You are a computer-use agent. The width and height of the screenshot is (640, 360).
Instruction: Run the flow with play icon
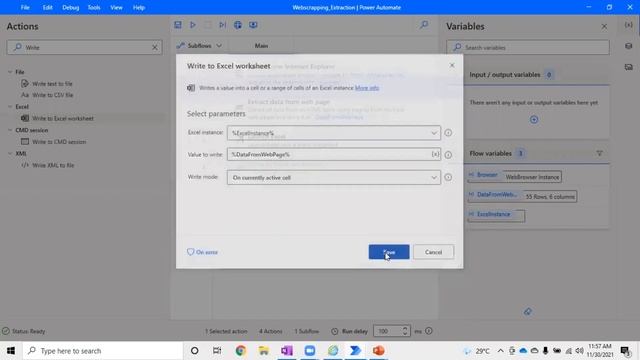point(193,25)
